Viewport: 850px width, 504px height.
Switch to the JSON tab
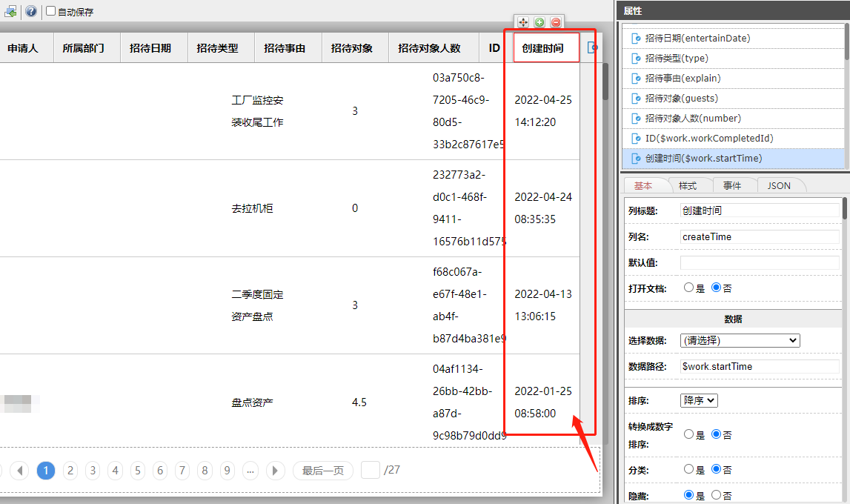coord(778,185)
